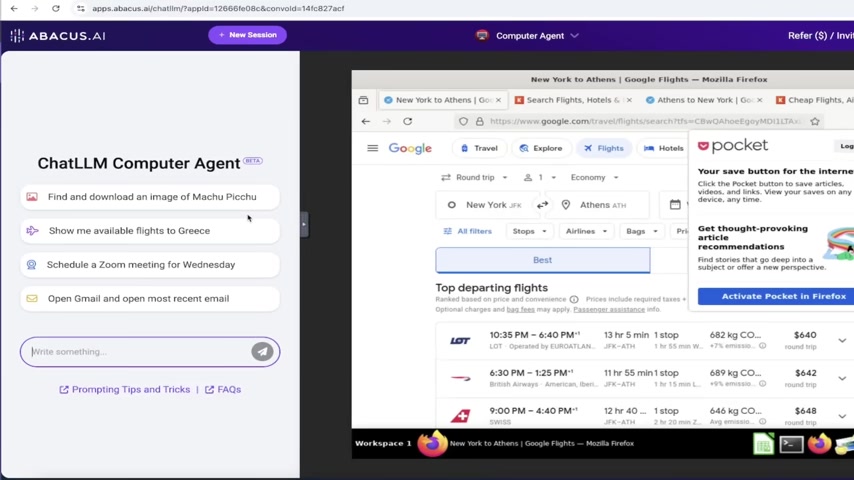Open the Airlines filter dropdown
854x480 pixels.
tap(586, 232)
